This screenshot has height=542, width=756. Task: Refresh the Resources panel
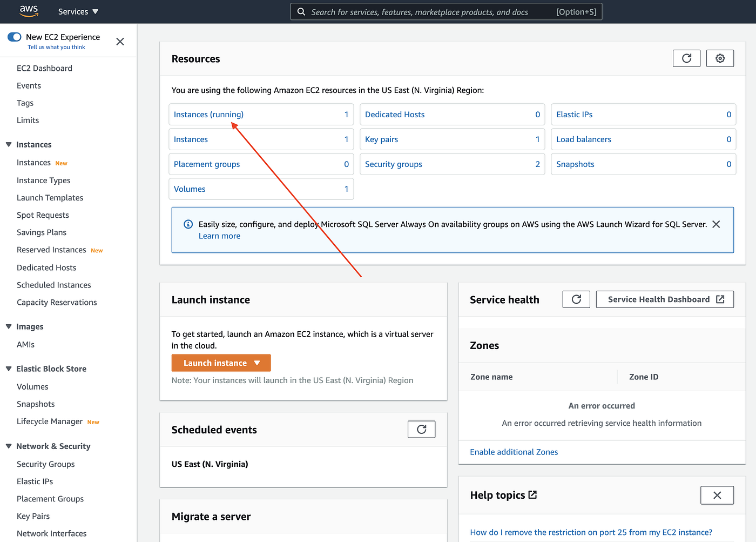[686, 58]
